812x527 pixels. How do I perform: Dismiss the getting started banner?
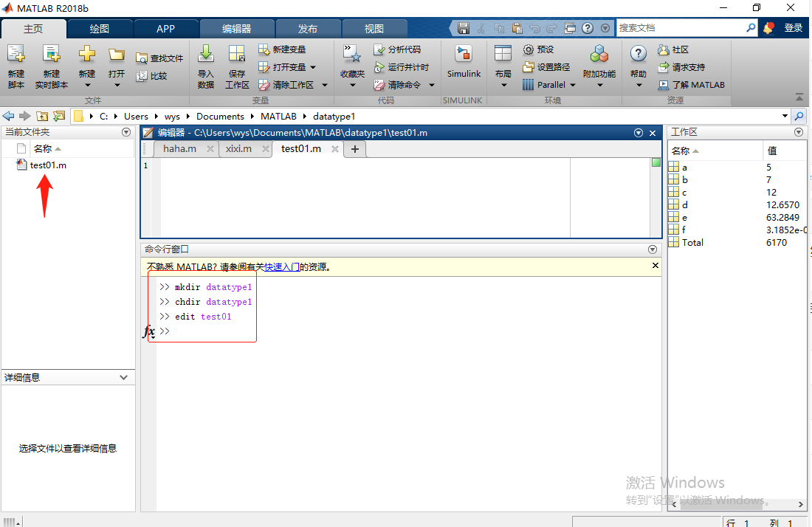pos(655,266)
